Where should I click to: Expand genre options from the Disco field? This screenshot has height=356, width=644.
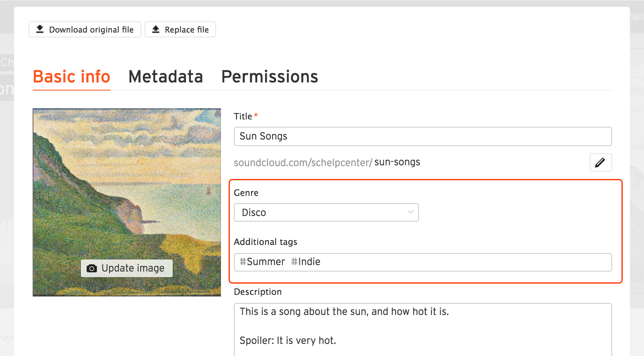tap(326, 212)
